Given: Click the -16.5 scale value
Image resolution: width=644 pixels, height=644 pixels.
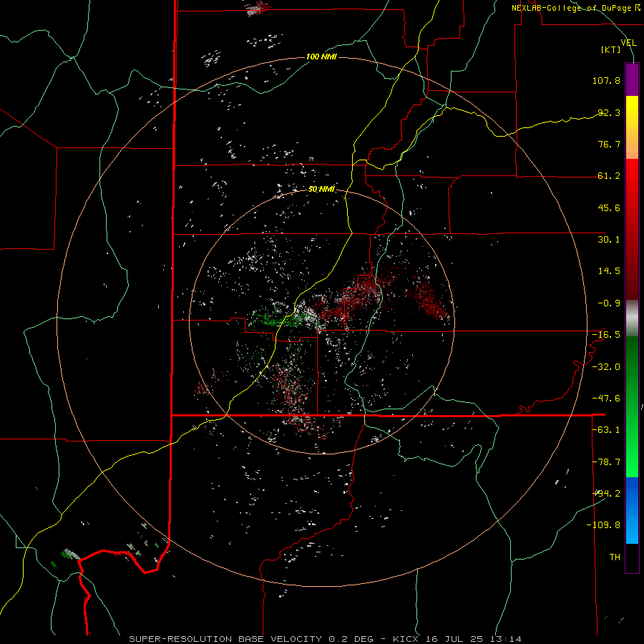Looking at the screenshot, I should coord(606,335).
